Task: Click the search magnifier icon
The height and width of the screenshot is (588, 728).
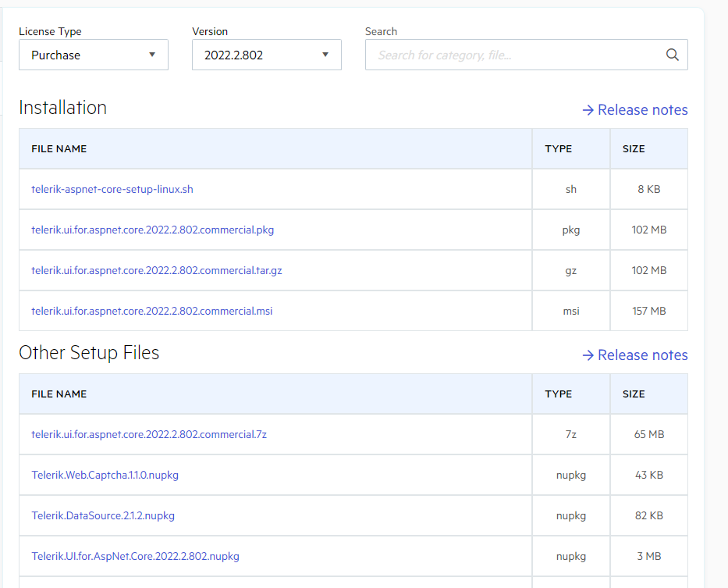Action: pos(673,55)
